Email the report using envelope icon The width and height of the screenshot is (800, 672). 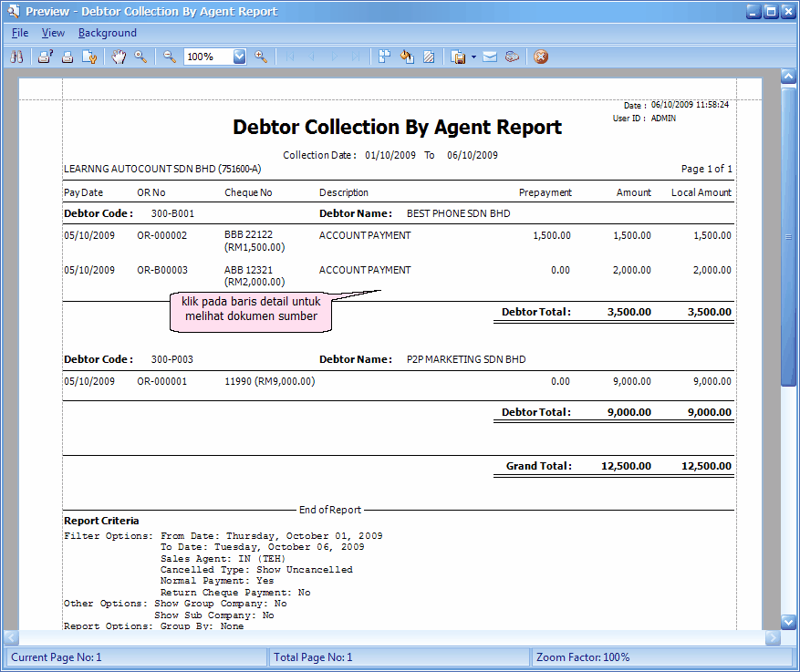click(x=490, y=57)
